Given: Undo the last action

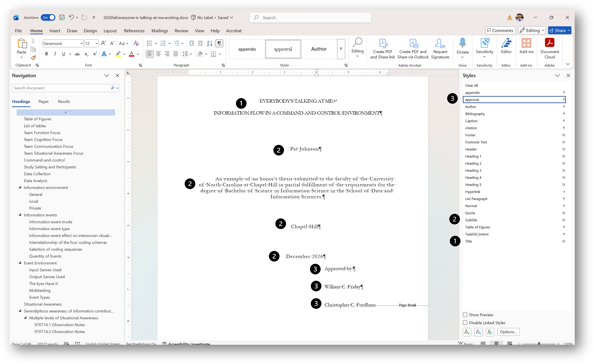Looking at the screenshot, I should coord(71,17).
